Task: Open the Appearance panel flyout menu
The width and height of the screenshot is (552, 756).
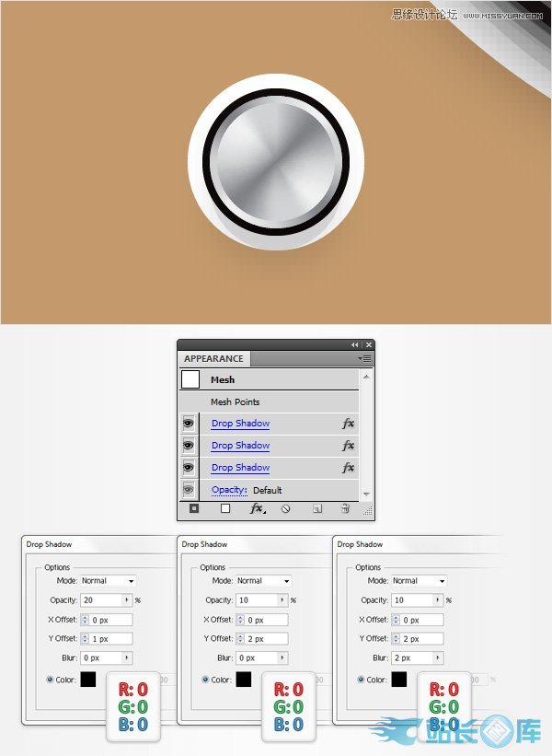Action: coord(364,359)
